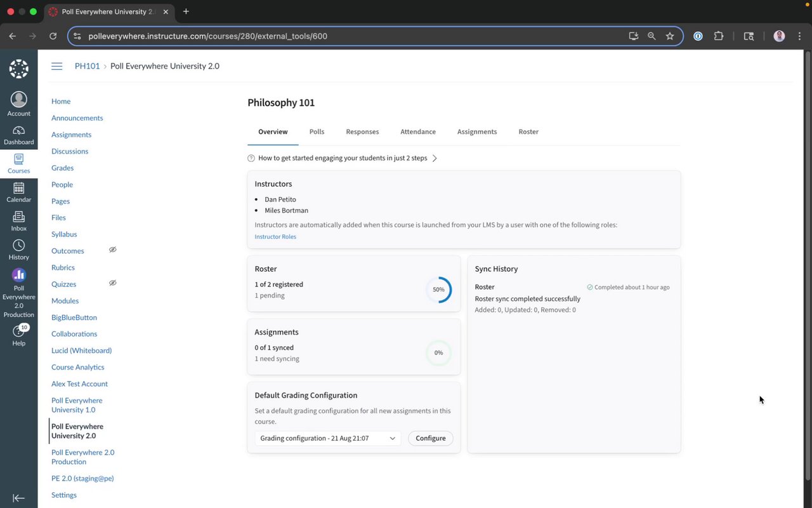The height and width of the screenshot is (508, 812).
Task: Open the Grading configuration dropdown
Action: (327, 438)
